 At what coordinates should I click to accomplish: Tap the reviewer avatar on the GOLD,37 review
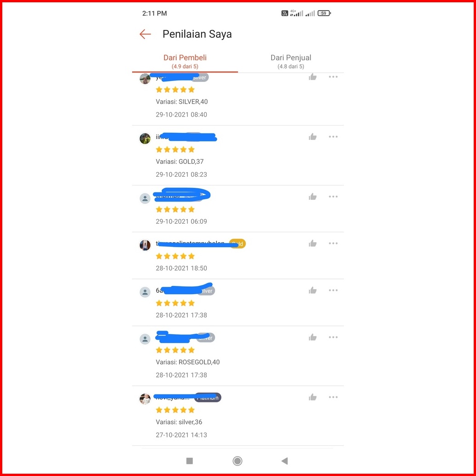[x=145, y=139]
